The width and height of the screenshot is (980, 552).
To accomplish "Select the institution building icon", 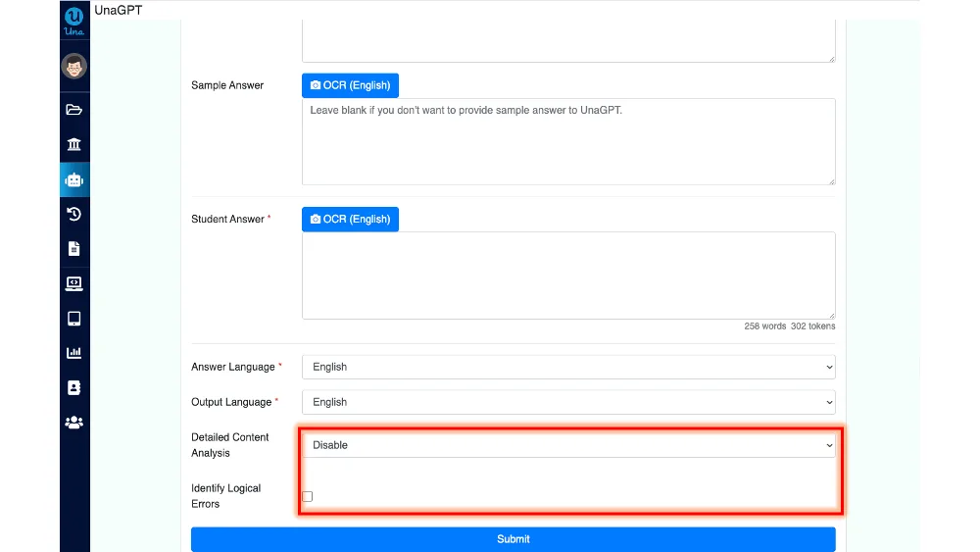I will pos(73,144).
